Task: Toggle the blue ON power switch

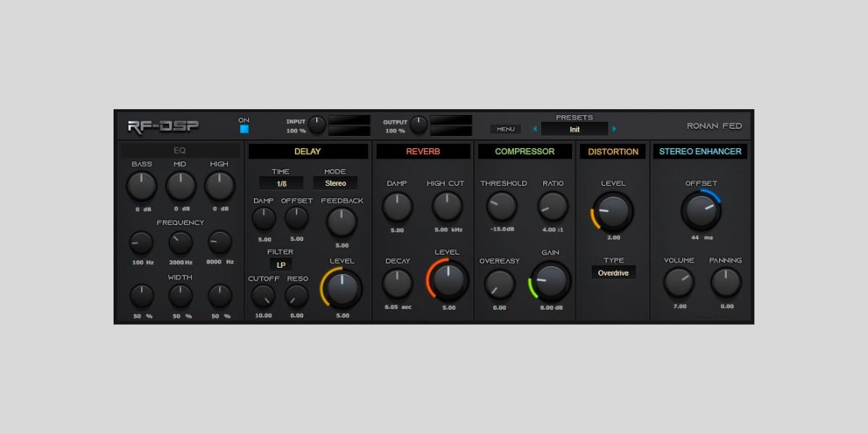Action: pos(244,129)
